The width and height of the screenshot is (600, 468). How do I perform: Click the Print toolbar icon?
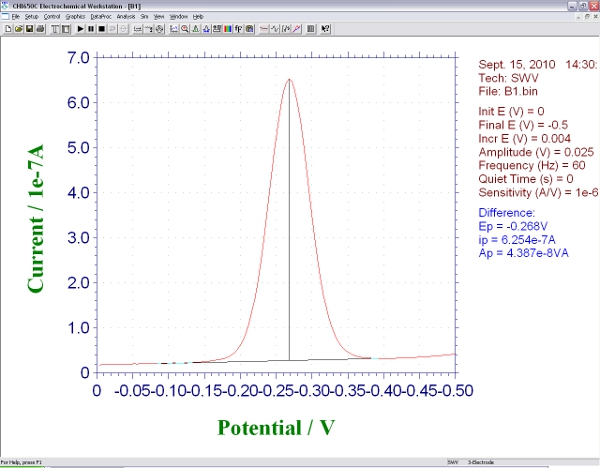40,29
